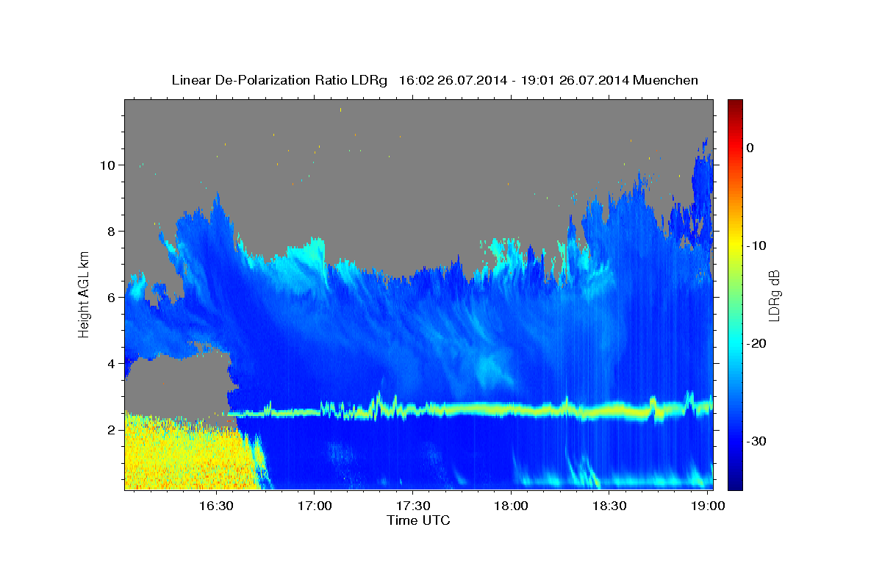Click the colorbar tick label 0
This screenshot has height=588, width=882.
point(750,148)
